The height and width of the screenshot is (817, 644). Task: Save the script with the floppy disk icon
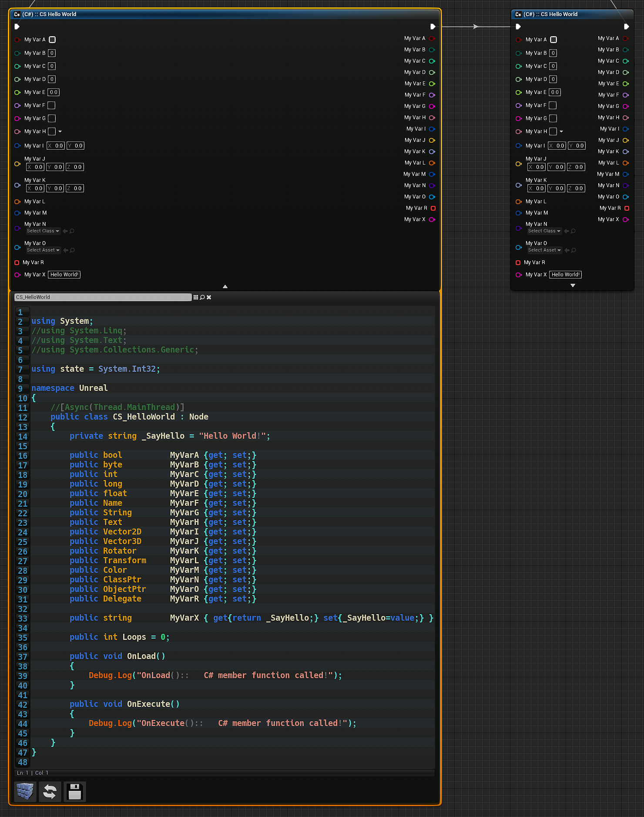pos(75,791)
